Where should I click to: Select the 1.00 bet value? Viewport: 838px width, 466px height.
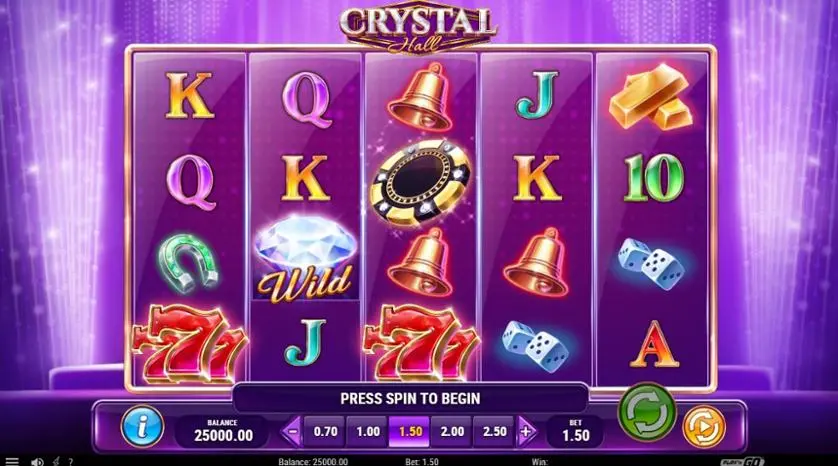point(367,431)
